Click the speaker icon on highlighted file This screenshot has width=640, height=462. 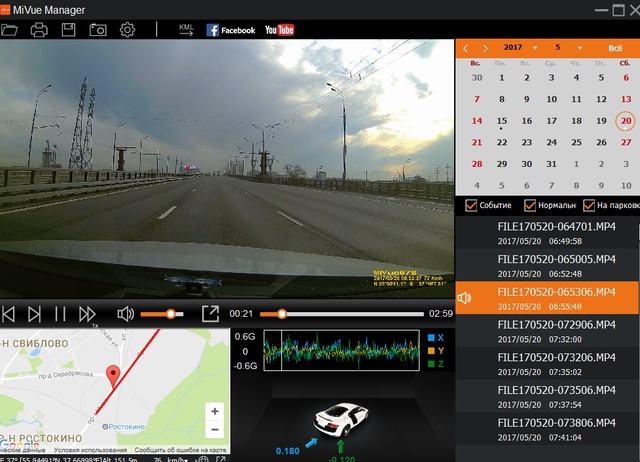point(465,298)
